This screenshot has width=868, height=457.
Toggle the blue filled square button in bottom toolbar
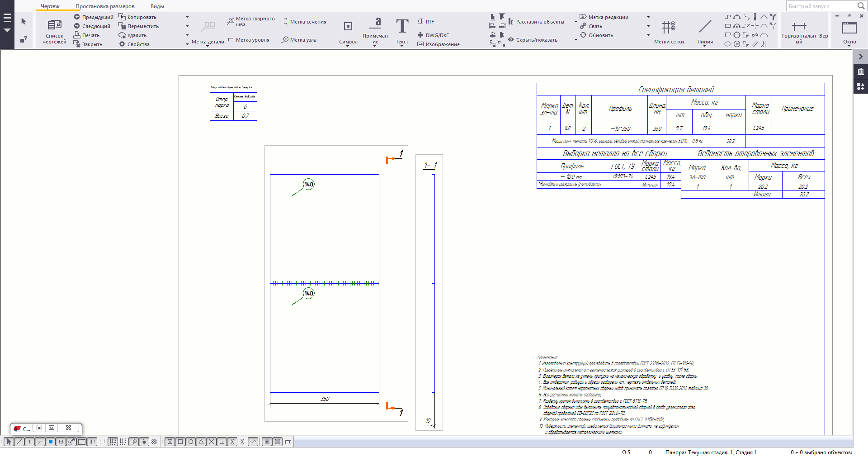(x=51, y=442)
